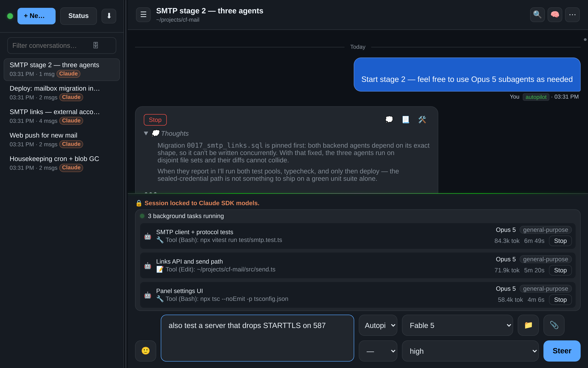Click the archive icon in the filter box
Viewport: 588px width, 368px height.
[96, 45]
